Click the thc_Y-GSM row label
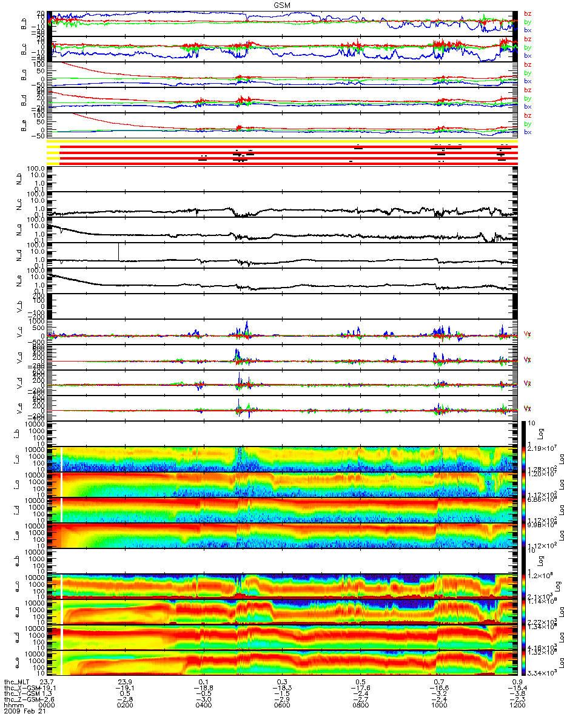This screenshot has width=564, height=728. coord(22,695)
